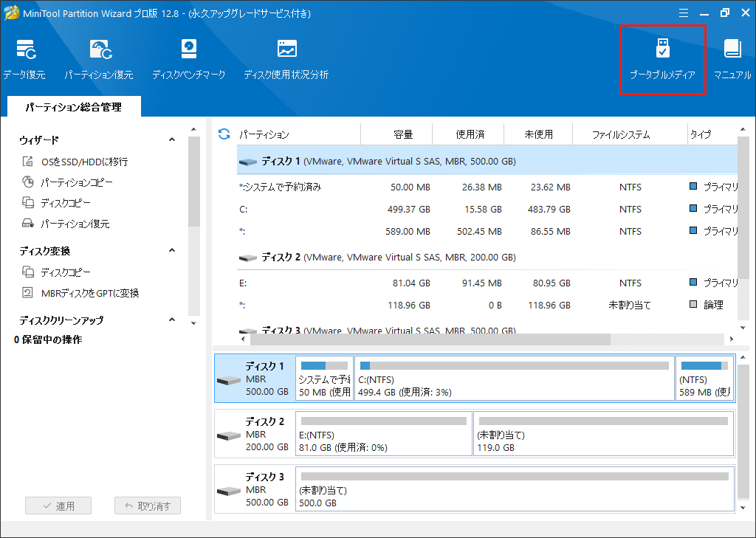The image size is (756, 538).
Task: Select the E: partition row
Action: (487, 283)
